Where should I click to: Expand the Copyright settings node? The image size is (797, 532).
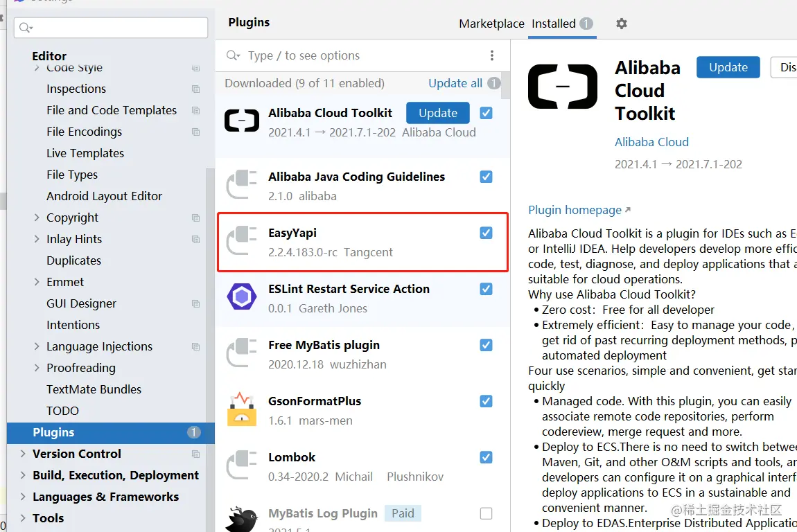(x=37, y=218)
